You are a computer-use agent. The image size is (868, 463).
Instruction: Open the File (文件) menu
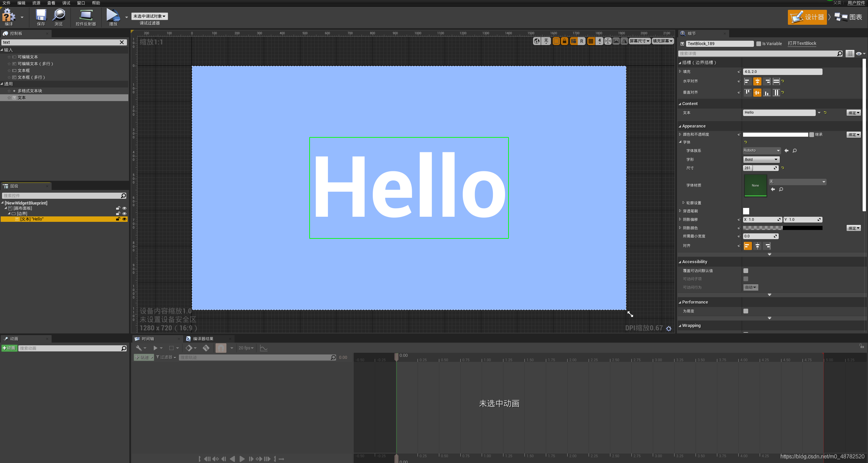6,3
